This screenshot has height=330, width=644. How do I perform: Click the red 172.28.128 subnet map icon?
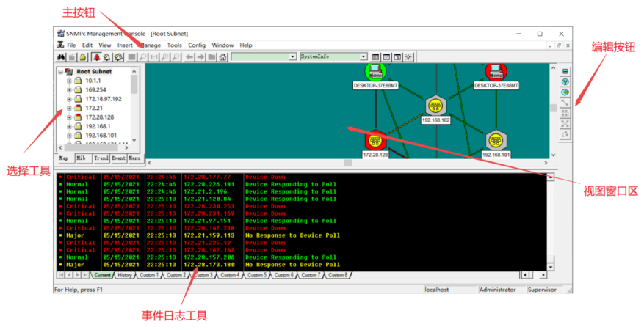click(375, 139)
